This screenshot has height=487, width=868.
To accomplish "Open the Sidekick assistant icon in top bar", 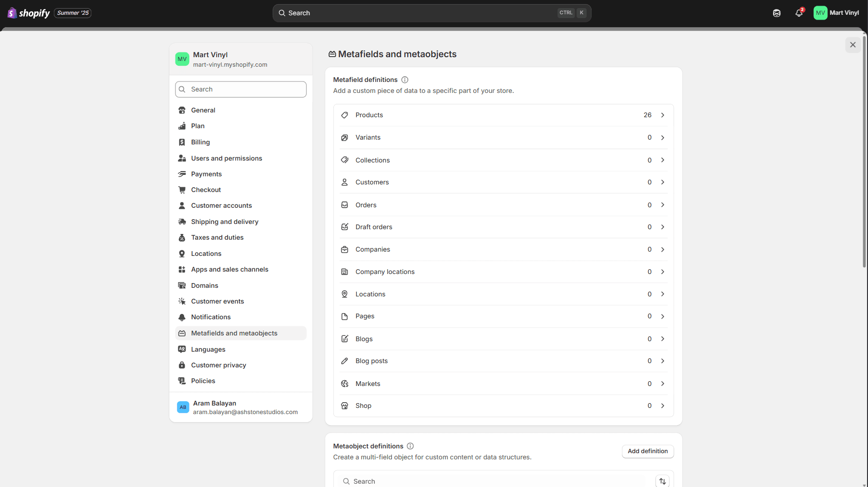I will pos(776,13).
